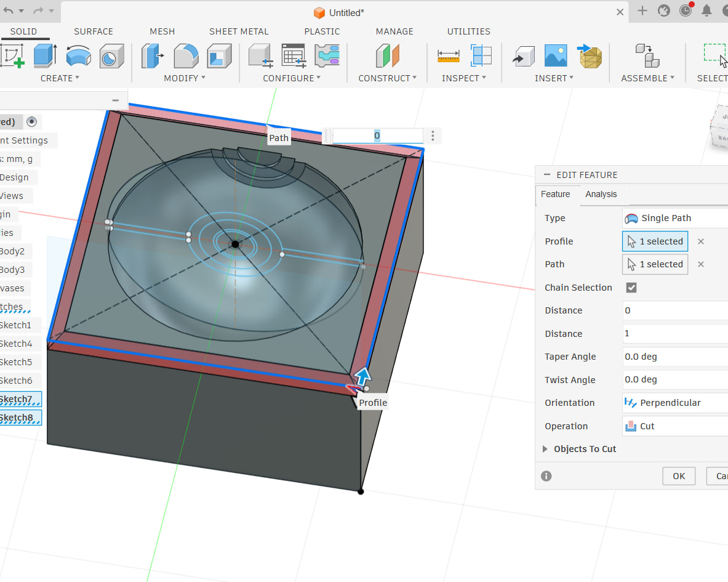Select the Shell tool icon

pos(219,56)
